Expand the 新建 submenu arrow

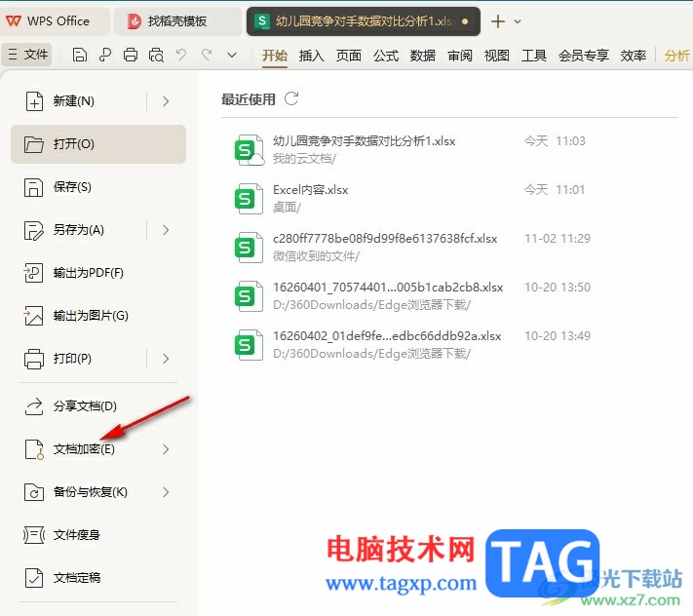tap(166, 101)
